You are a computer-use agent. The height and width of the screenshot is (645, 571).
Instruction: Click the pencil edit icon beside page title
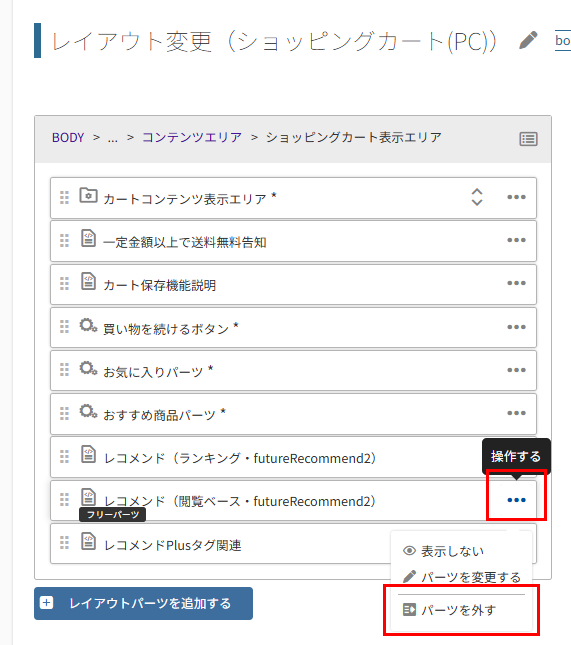(528, 40)
